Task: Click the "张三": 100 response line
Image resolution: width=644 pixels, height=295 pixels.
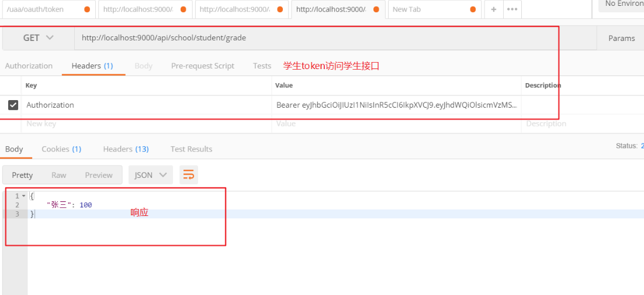Action: tap(69, 205)
